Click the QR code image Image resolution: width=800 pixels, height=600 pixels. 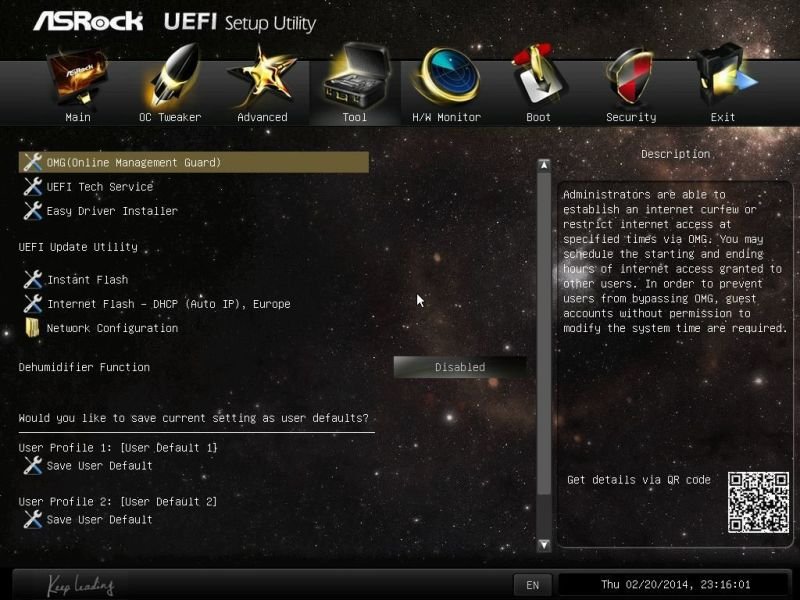tap(758, 503)
